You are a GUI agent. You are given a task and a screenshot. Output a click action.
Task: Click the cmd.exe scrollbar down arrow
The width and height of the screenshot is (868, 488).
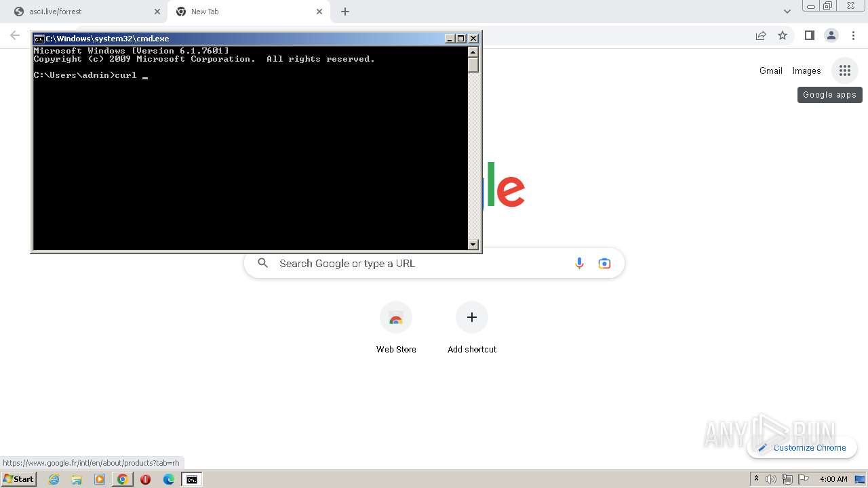pos(473,245)
